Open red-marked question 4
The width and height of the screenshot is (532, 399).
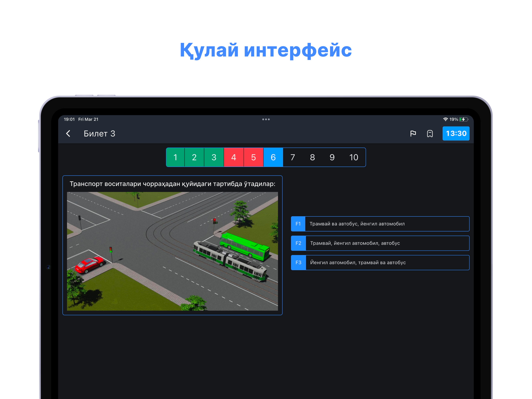[234, 157]
